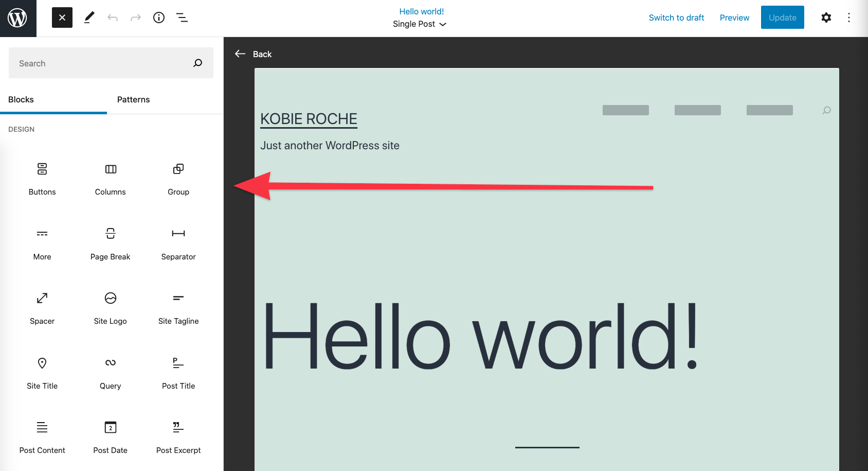Screen dimensions: 868x471
Task: Insert the Site Title block
Action: click(42, 373)
